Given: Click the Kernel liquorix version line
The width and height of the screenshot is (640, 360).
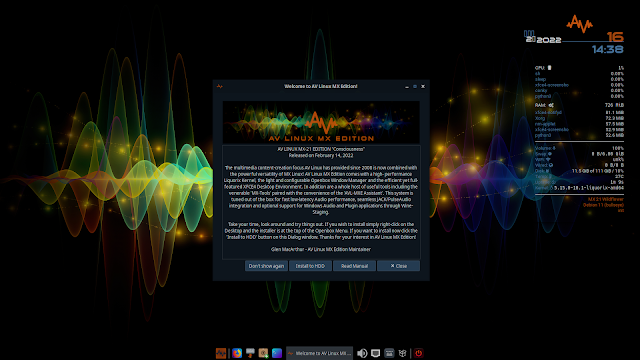Looking at the screenshot, I should coord(579,188).
